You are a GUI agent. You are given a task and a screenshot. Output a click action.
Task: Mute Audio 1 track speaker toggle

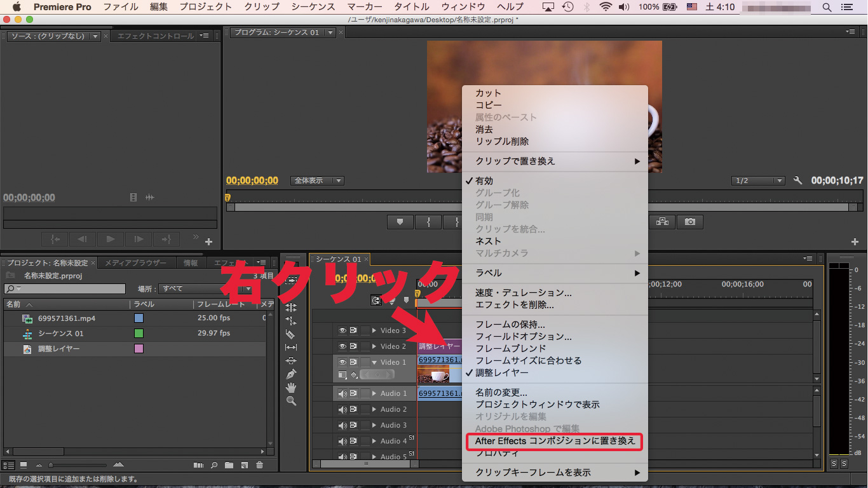[x=342, y=393]
